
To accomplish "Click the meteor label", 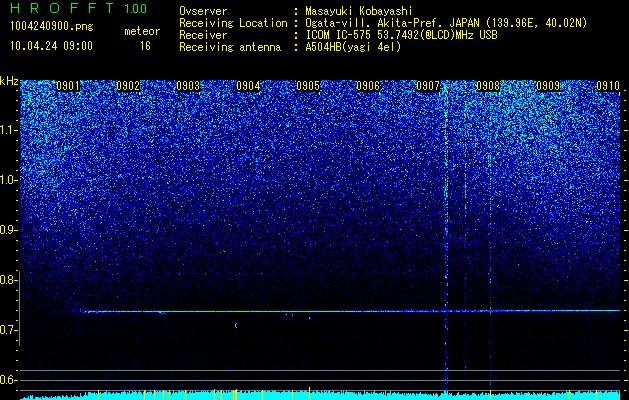I will (x=142, y=31).
